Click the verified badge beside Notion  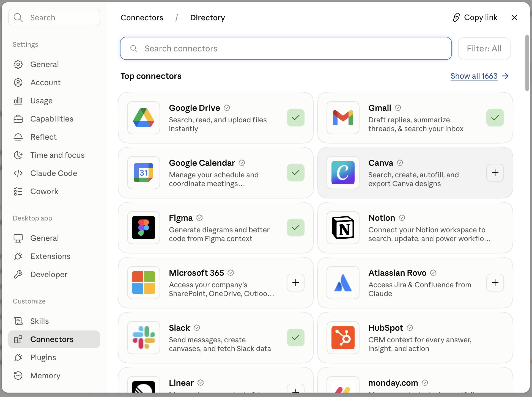coord(402,218)
